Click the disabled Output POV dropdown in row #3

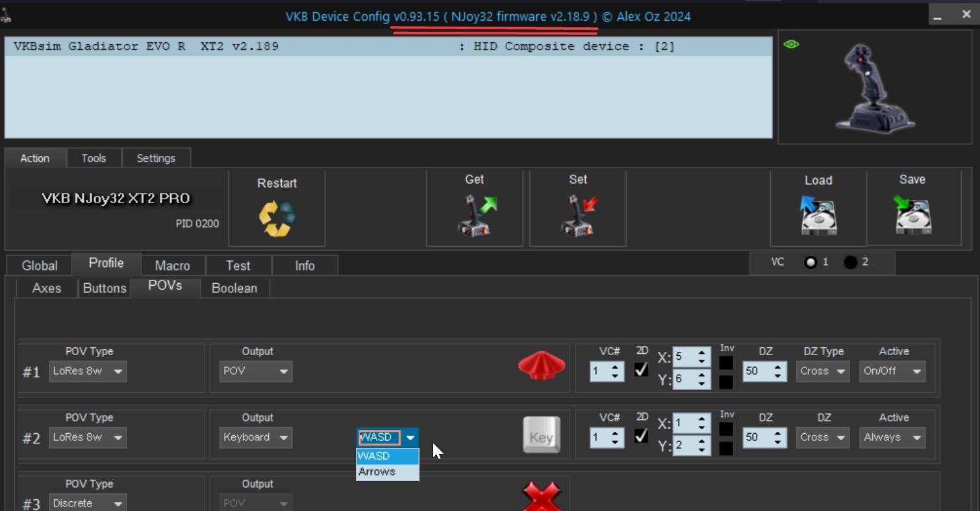(x=256, y=503)
